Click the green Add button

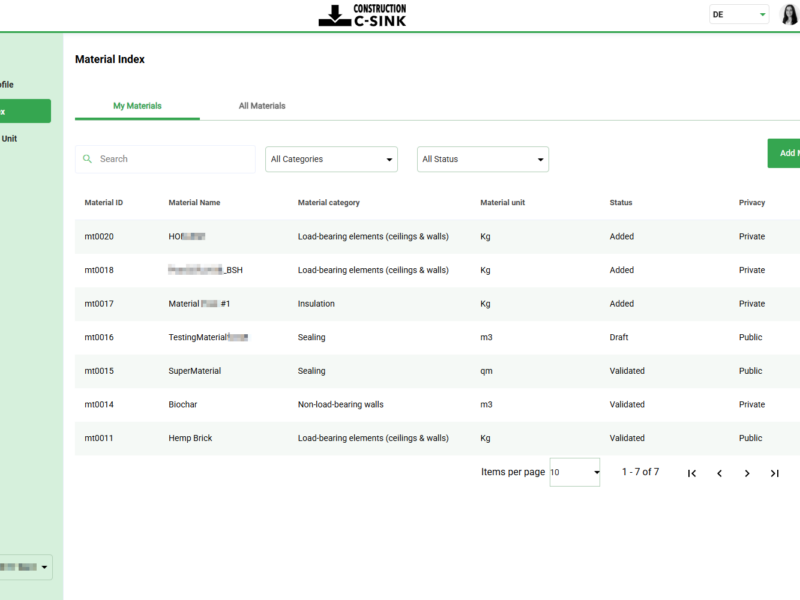(x=784, y=153)
